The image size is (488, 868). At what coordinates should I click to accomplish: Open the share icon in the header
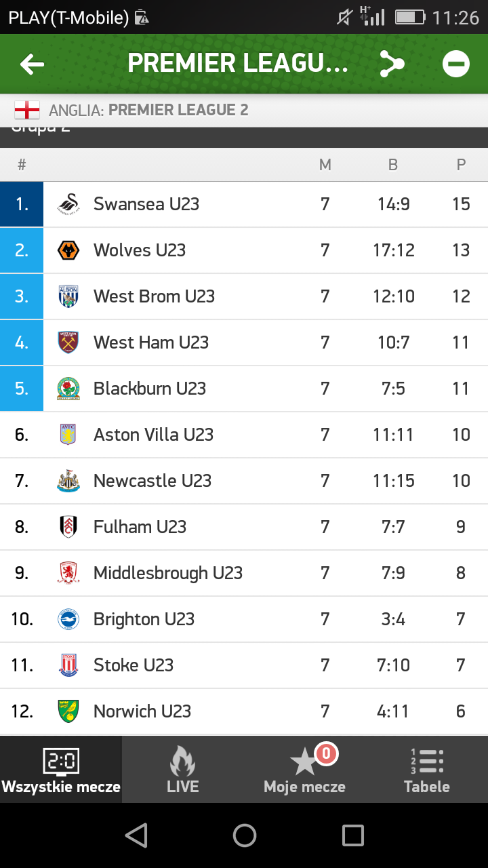coord(392,63)
